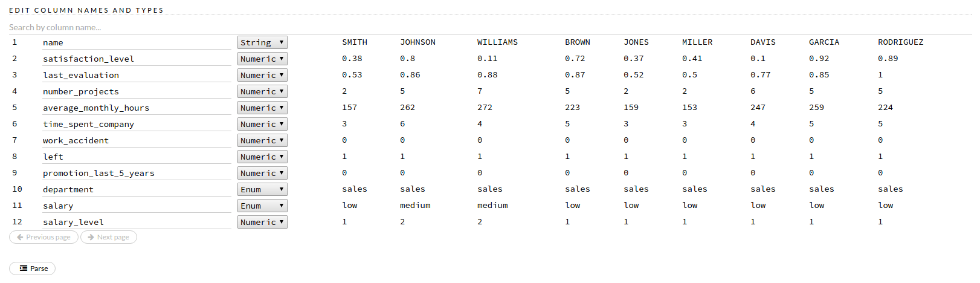980x283 pixels.
Task: Click the BROWN value in name row
Action: pos(578,42)
